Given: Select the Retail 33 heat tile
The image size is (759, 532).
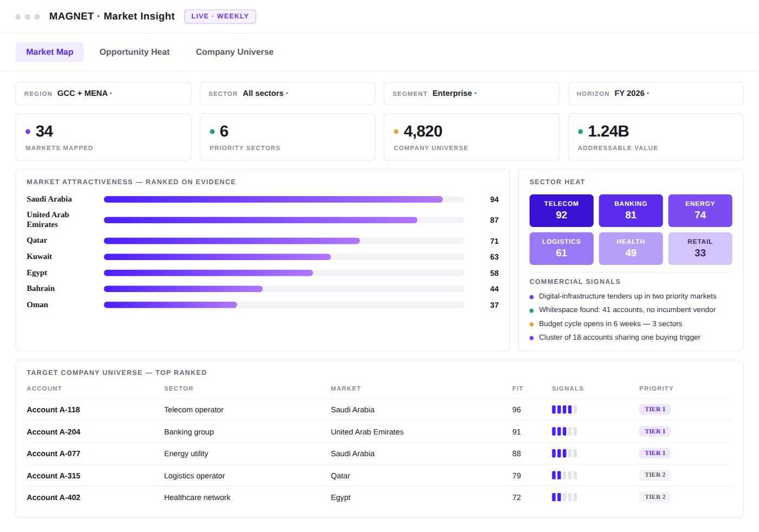Looking at the screenshot, I should coord(700,249).
